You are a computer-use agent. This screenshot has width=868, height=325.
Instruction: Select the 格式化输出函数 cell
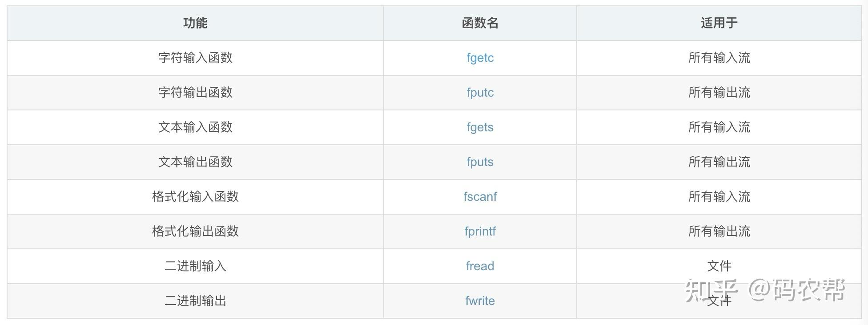[195, 232]
